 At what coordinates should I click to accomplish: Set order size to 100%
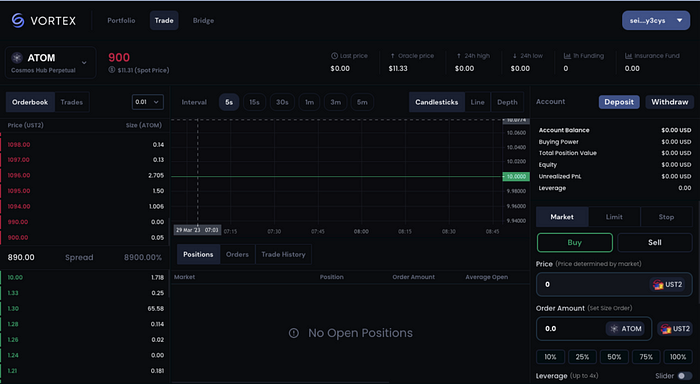click(x=678, y=357)
